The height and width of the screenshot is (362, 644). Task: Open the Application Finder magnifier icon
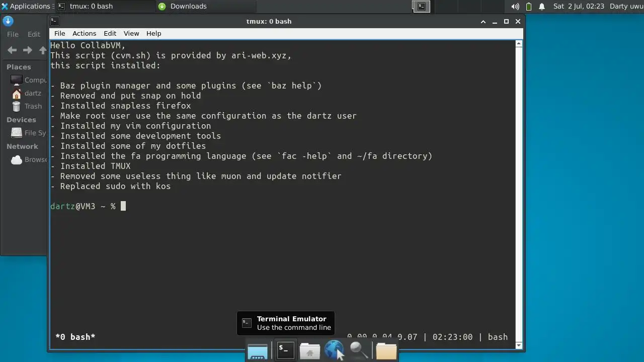point(359,350)
